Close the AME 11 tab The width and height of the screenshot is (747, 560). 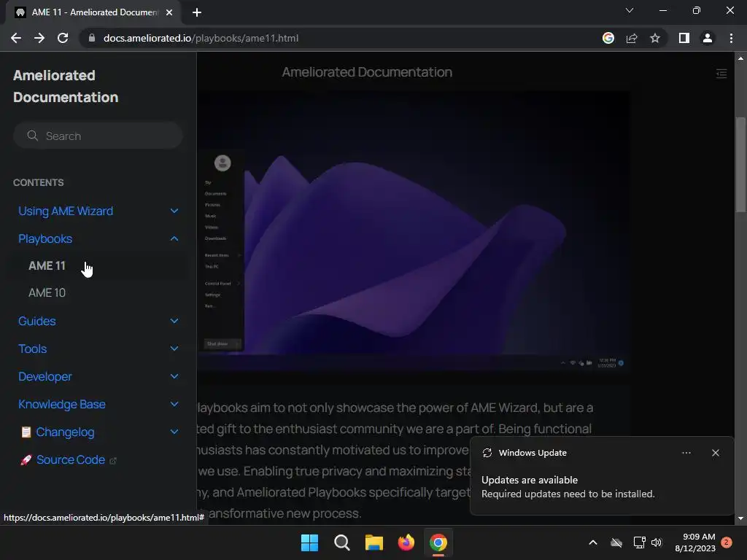click(x=169, y=12)
